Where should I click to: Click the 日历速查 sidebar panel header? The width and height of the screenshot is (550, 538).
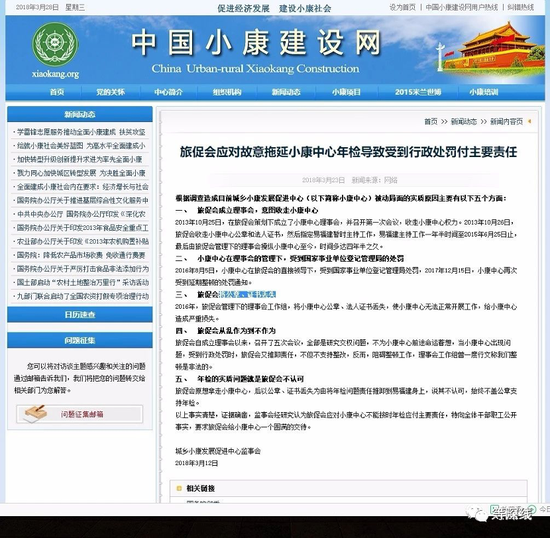click(x=80, y=315)
